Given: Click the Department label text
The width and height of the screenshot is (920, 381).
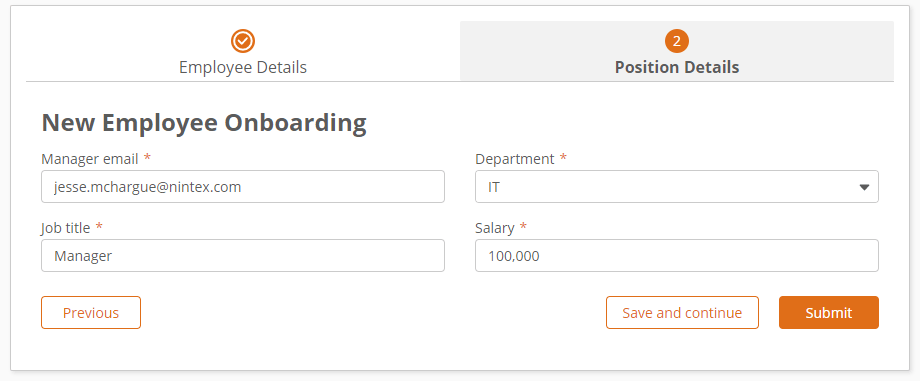Looking at the screenshot, I should point(515,159).
